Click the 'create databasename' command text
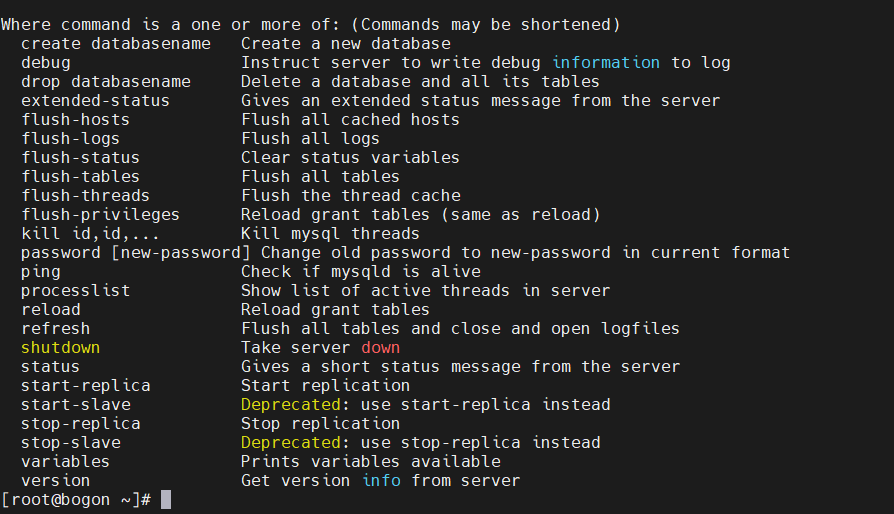The height and width of the screenshot is (514, 894). 116,44
